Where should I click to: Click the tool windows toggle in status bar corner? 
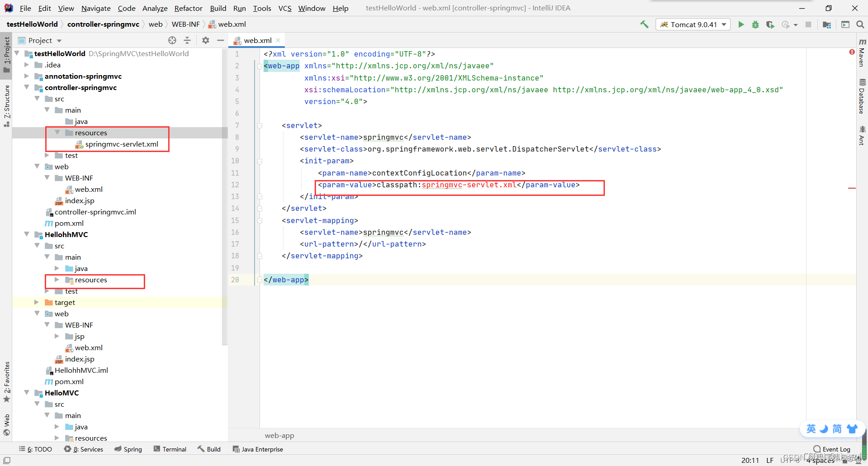7,460
